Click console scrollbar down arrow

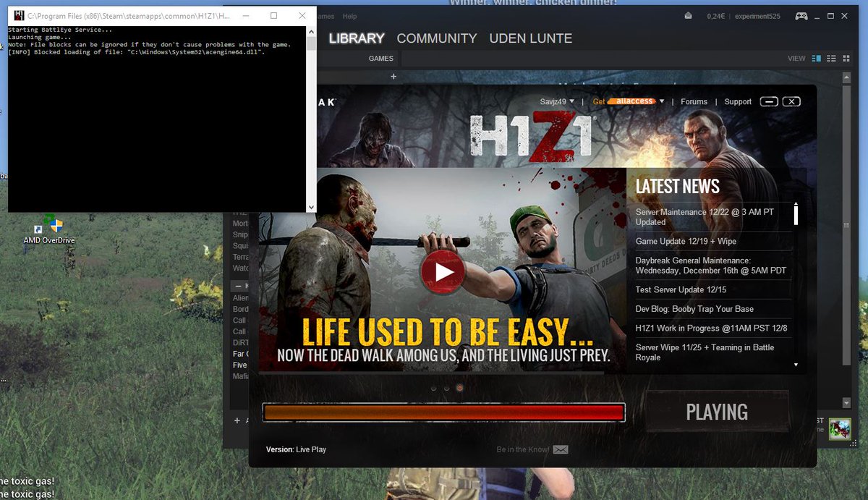pyautogui.click(x=311, y=207)
